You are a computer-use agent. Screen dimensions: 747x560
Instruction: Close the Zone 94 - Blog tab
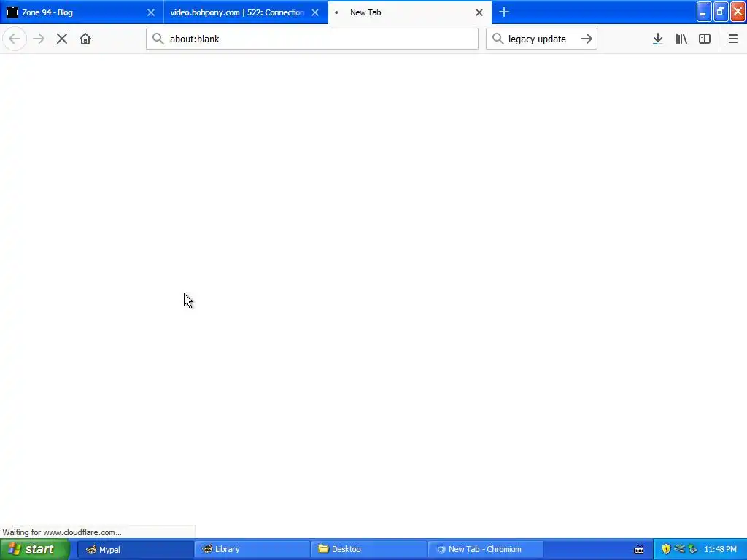coord(150,12)
